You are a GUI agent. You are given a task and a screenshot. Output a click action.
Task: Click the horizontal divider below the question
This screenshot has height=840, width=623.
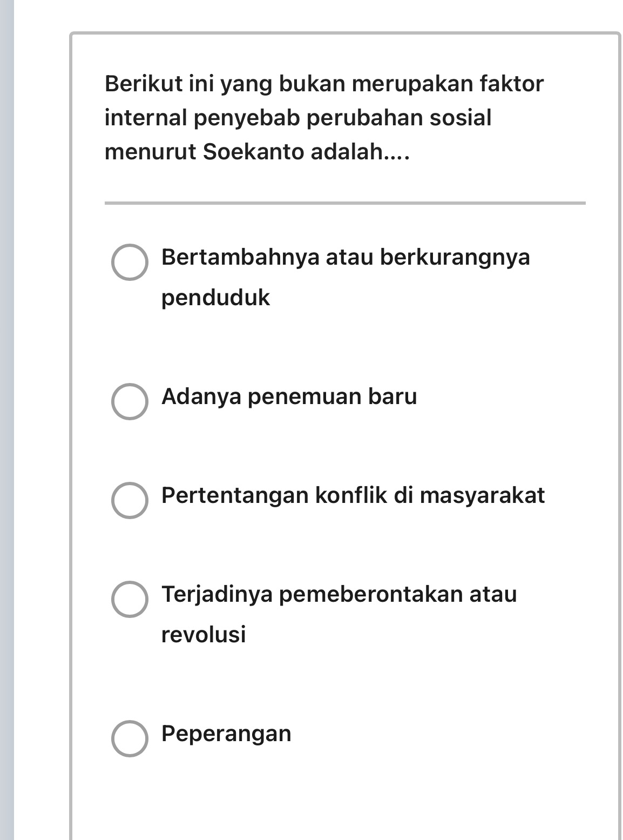tap(346, 202)
